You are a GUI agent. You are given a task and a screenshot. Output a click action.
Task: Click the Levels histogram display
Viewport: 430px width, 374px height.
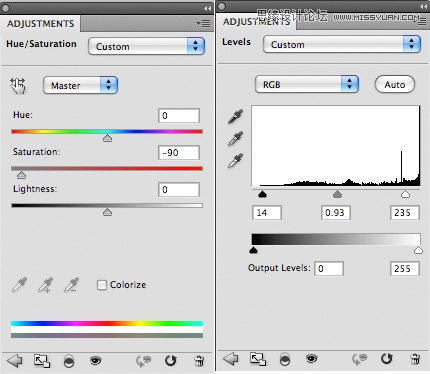tap(336, 146)
